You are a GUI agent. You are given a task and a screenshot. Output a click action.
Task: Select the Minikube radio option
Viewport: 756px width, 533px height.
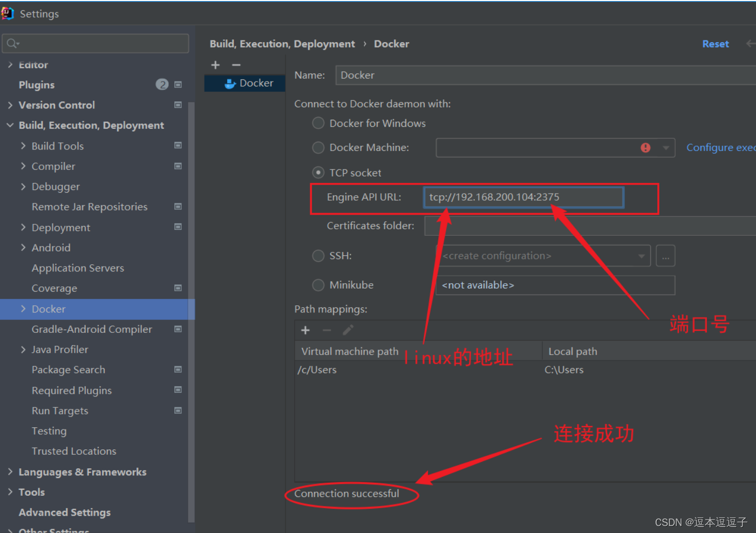[x=318, y=285]
